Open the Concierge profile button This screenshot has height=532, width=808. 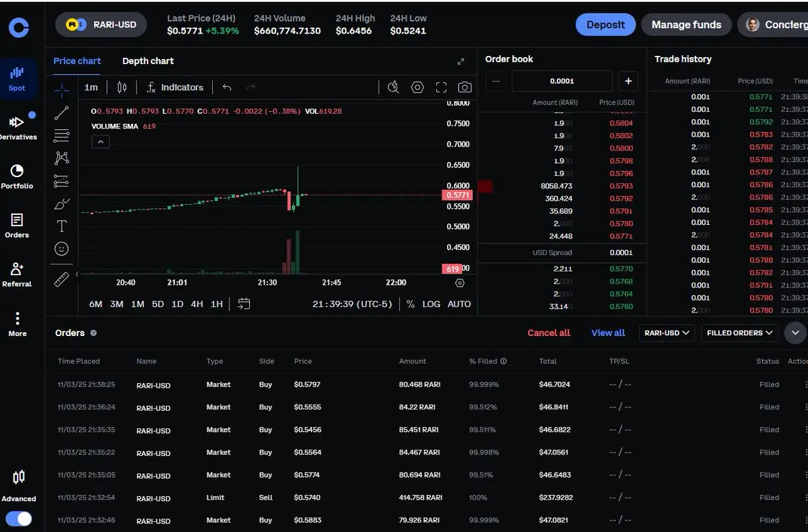pos(774,25)
